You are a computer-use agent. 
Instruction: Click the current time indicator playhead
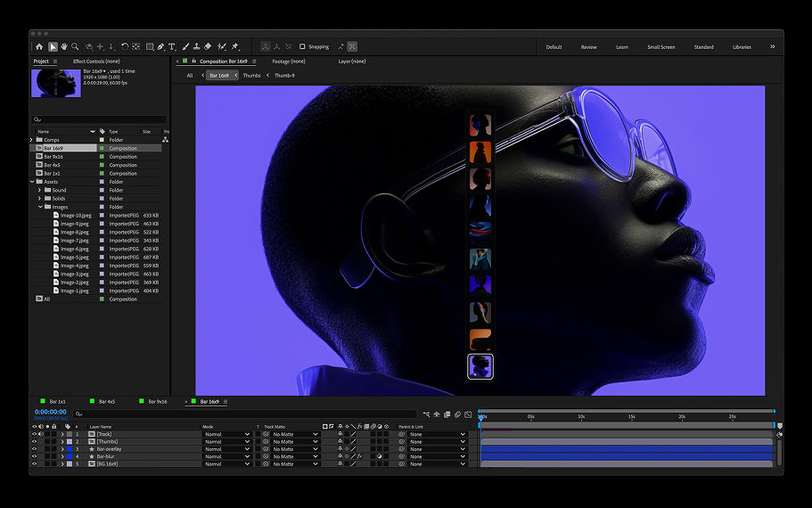480,417
